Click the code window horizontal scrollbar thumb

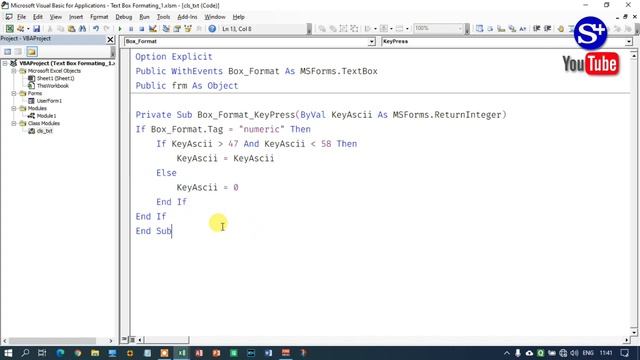tap(167, 340)
